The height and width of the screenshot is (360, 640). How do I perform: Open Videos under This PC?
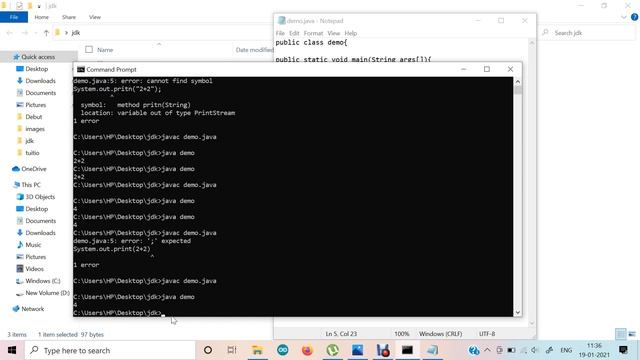point(34,269)
